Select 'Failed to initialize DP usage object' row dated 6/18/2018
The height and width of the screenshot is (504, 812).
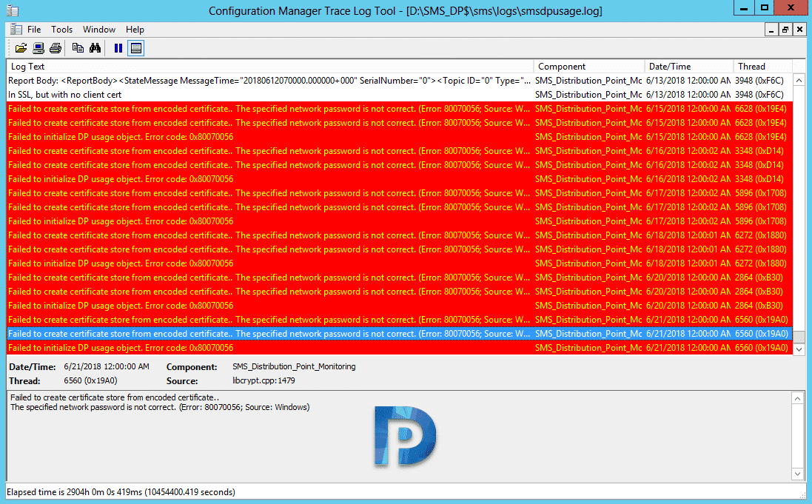click(399, 263)
